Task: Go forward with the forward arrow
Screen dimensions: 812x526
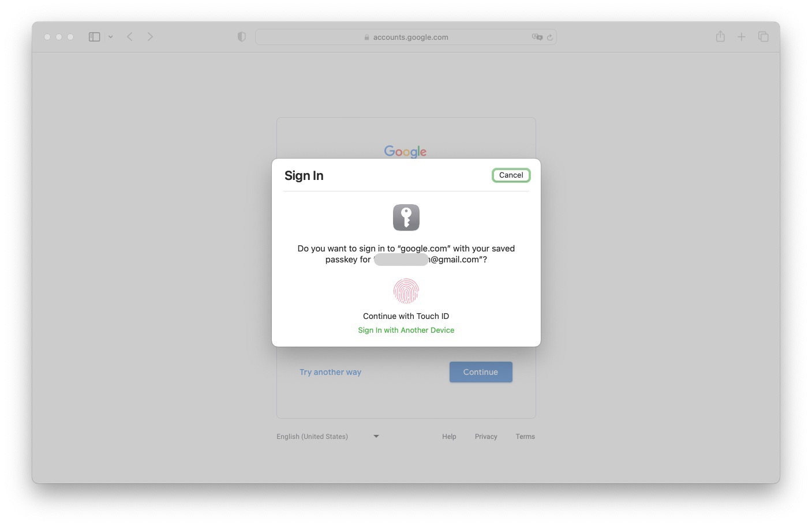Action: (150, 37)
